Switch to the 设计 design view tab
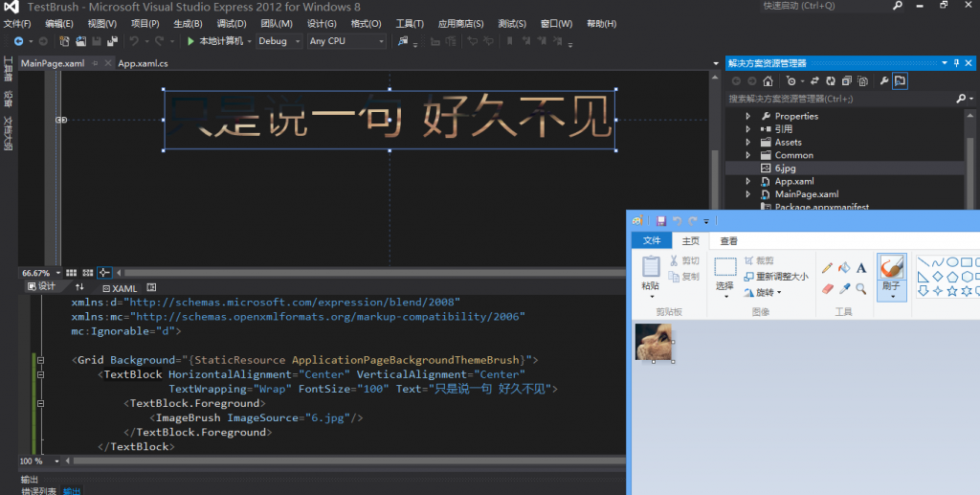This screenshot has height=495, width=980. 42,287
